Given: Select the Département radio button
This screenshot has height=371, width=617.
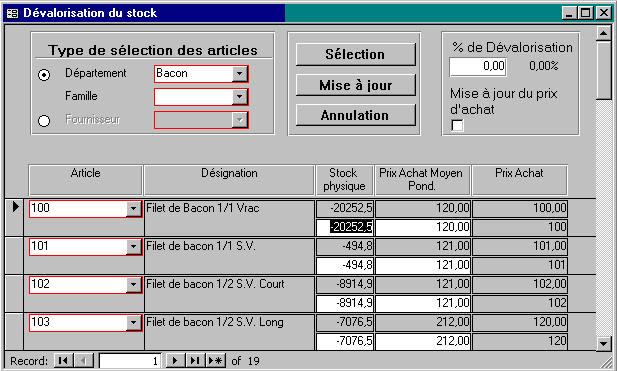Looking at the screenshot, I should pyautogui.click(x=44, y=75).
